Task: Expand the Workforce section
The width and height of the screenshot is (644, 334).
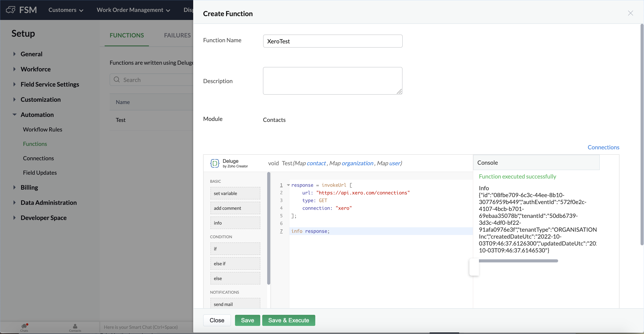Action: (x=14, y=69)
